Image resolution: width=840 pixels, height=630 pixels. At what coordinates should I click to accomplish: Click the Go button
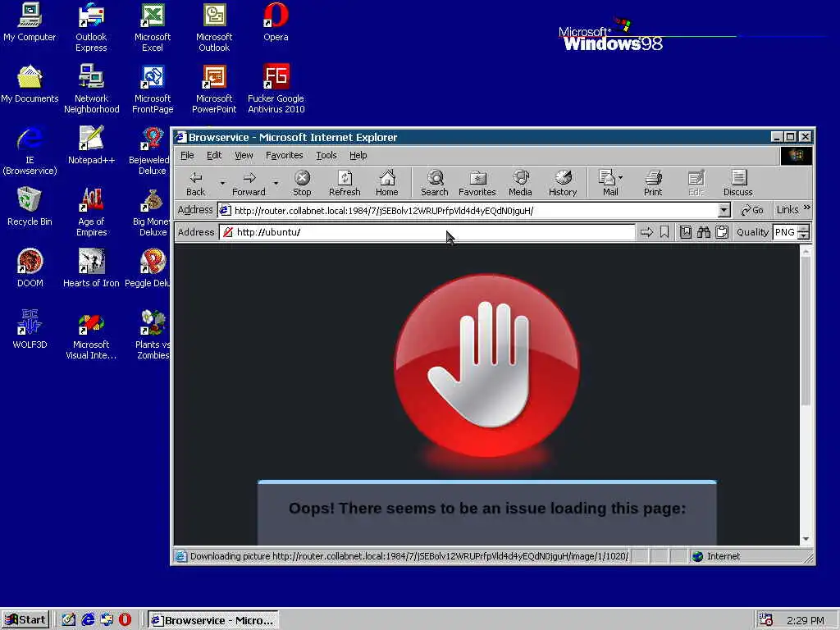752,210
